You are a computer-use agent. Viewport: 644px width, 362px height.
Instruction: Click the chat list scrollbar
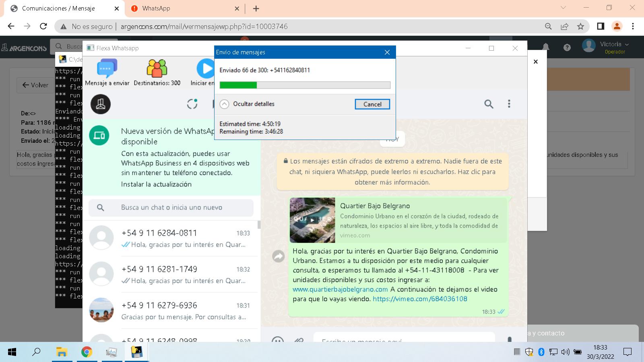tap(259, 224)
